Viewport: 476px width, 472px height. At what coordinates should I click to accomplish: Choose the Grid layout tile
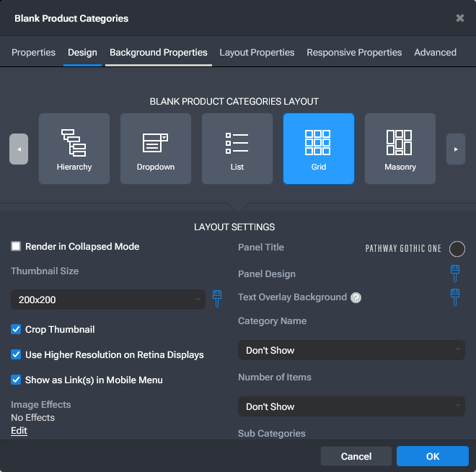pyautogui.click(x=319, y=149)
